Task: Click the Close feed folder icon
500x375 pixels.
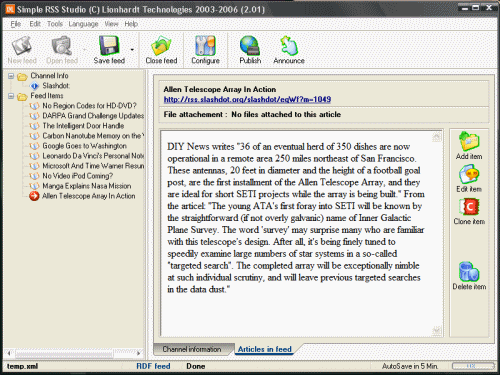Action: pos(161,45)
